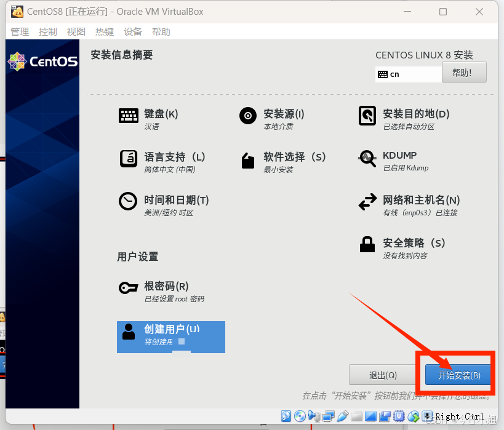Click the 用户设置 section heading
Image resolution: width=504 pixels, height=430 pixels.
tap(138, 257)
